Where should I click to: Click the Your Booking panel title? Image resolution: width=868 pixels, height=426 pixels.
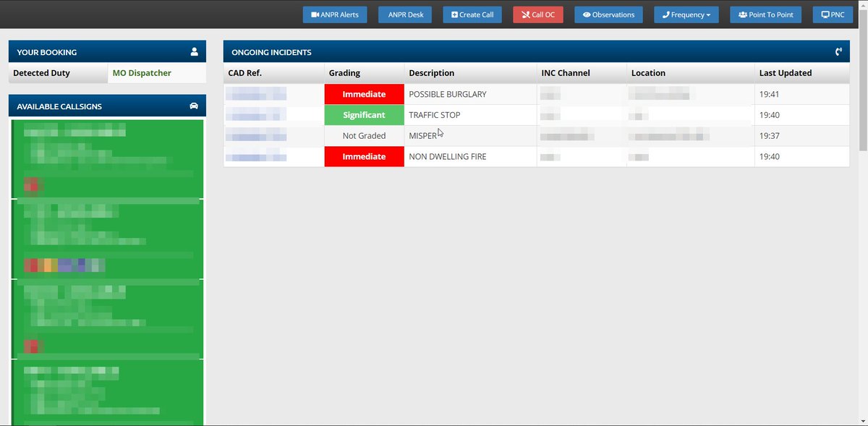pyautogui.click(x=47, y=52)
